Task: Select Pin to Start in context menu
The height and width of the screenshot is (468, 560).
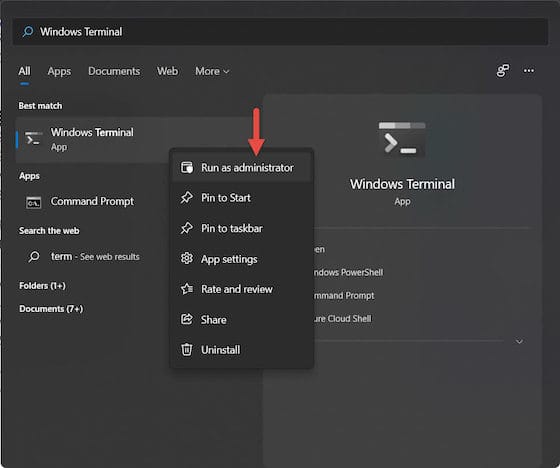Action: click(242, 198)
